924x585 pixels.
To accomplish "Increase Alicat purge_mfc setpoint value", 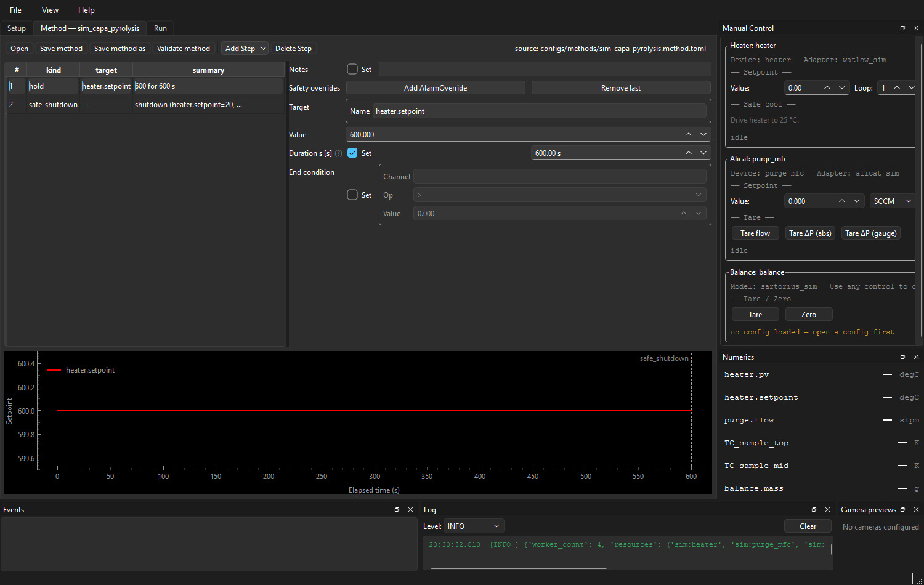I will (842, 201).
